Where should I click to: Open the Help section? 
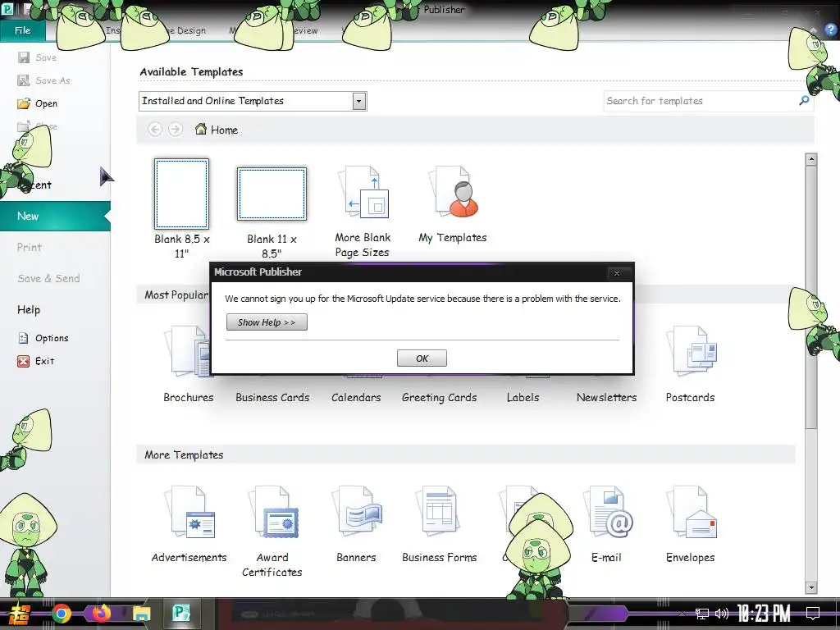coord(29,309)
